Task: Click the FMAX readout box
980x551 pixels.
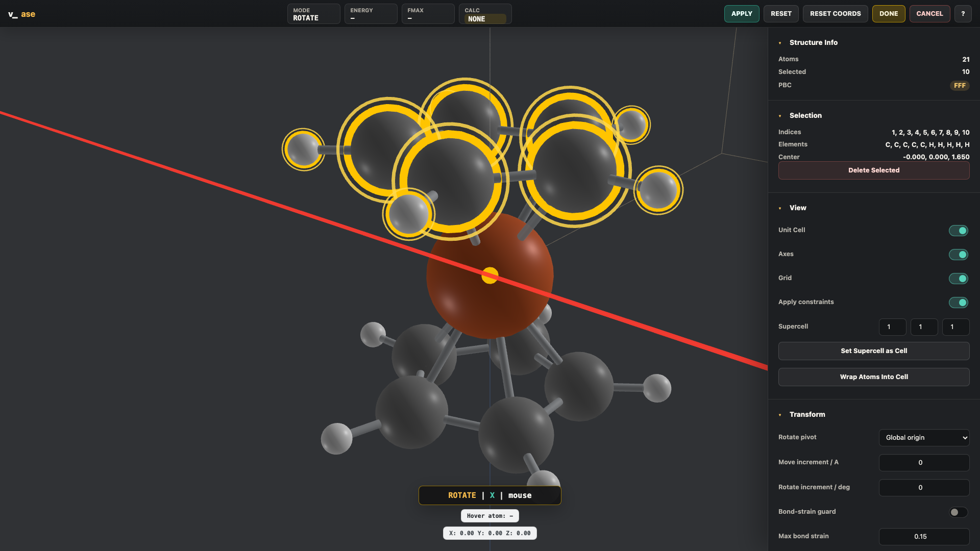Action: [428, 14]
